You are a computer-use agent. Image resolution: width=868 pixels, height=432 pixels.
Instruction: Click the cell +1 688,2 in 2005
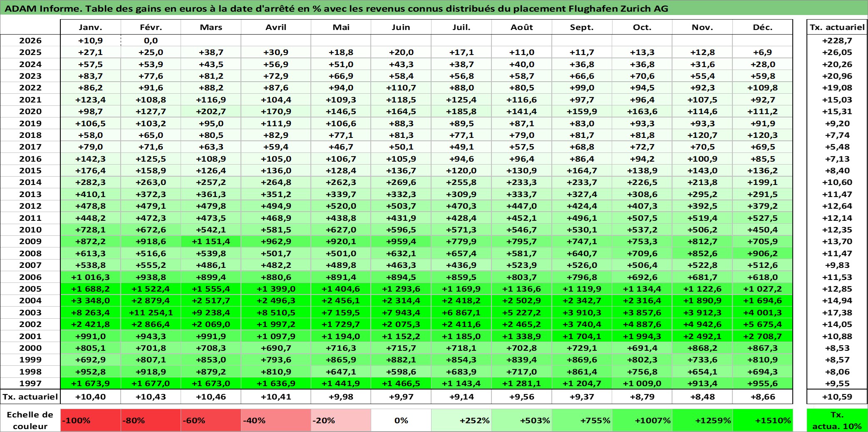tap(90, 289)
